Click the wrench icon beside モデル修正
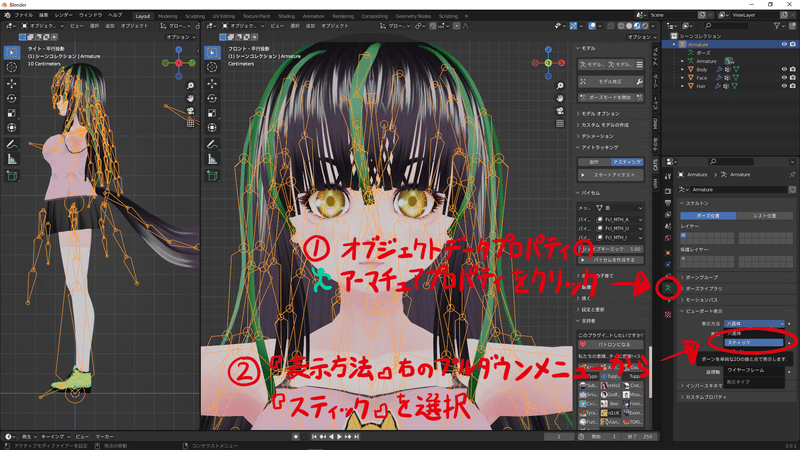Screen dimensions: 800x450 pos(639,82)
